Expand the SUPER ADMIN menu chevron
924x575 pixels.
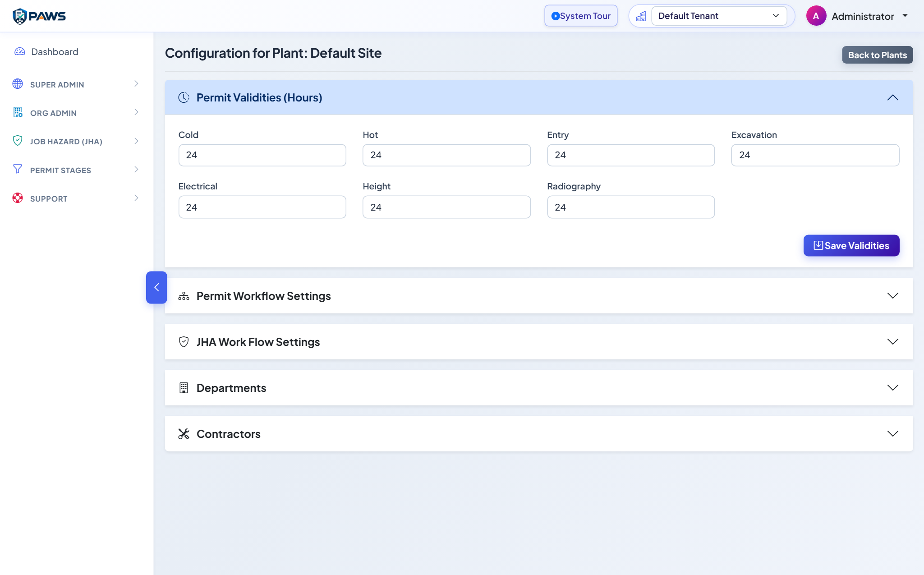(136, 84)
